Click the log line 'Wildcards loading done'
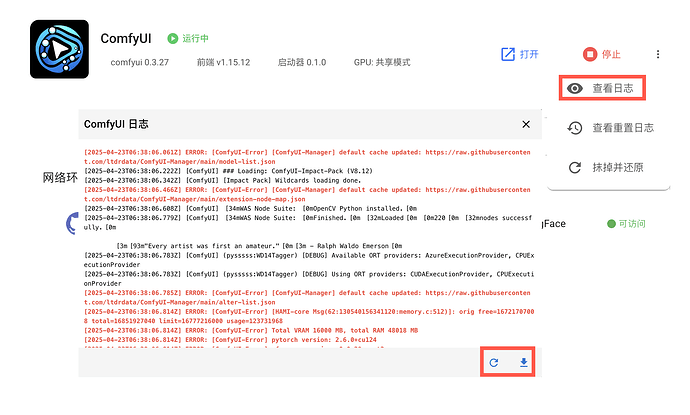 tap(222, 180)
